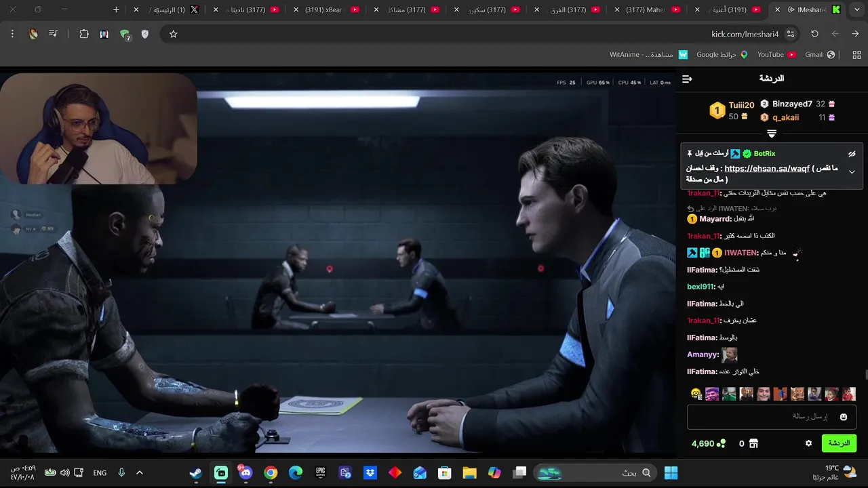The image size is (868, 488).
Task: Open Dropbox from the taskbar
Action: coord(370,472)
